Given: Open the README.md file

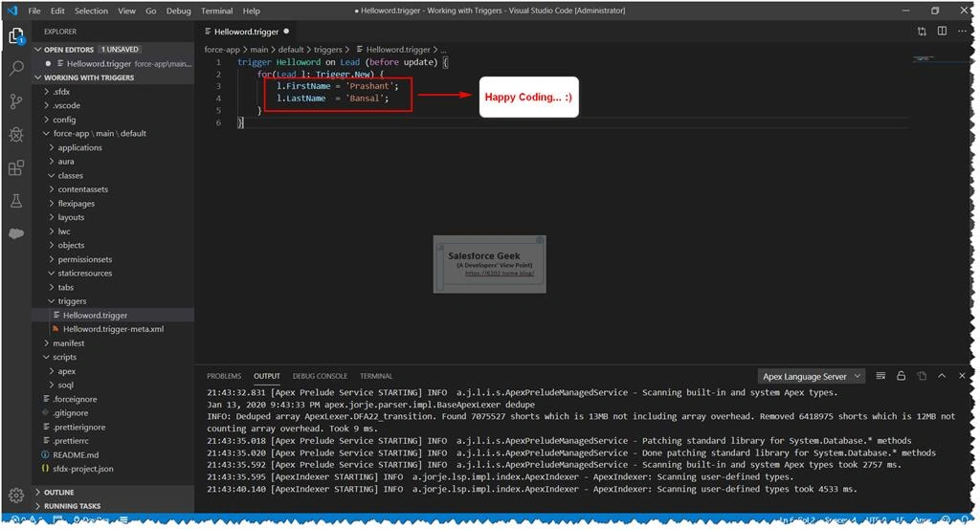Looking at the screenshot, I should pos(113,455).
